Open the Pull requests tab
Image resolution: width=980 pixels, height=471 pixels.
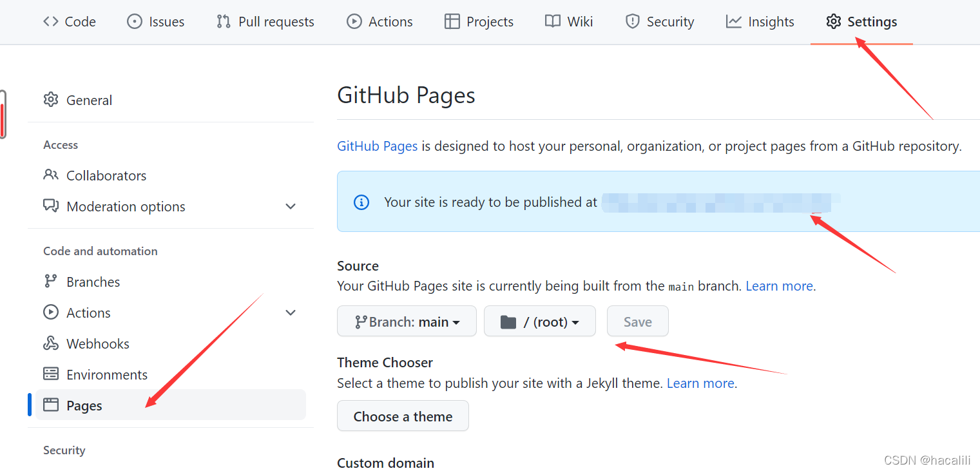265,21
